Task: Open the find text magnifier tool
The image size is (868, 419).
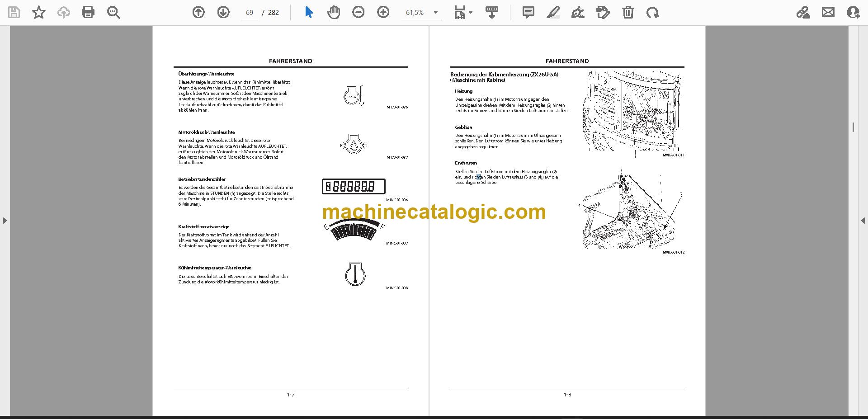Action: click(x=113, y=12)
